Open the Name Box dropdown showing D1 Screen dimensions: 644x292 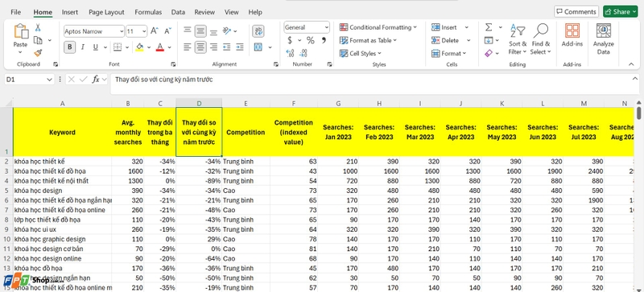(50, 80)
